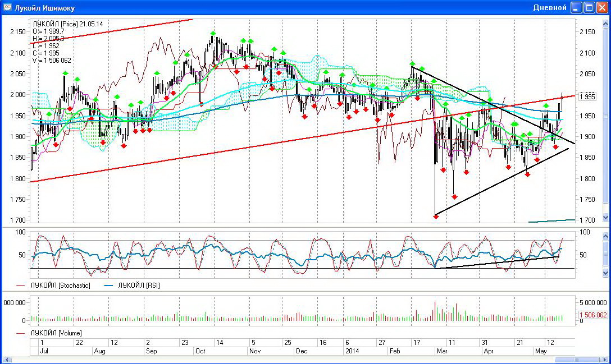Close the Лукойл Ишимоку chart window
The height and width of the screenshot is (364, 611).
[x=601, y=7]
